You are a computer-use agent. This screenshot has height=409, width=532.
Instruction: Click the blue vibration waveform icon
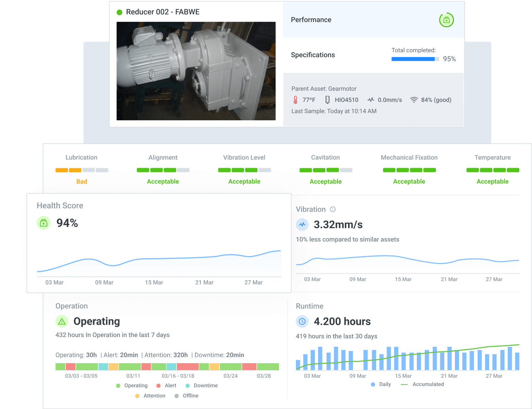pyautogui.click(x=302, y=225)
